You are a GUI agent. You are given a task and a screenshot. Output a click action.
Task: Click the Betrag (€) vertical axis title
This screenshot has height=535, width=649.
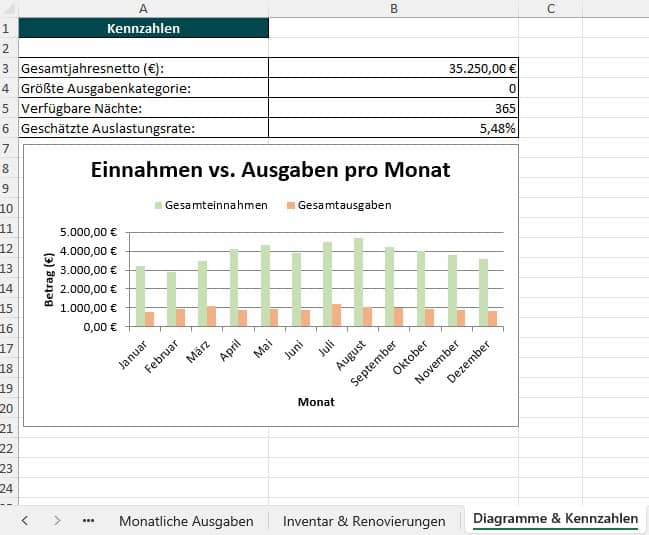[x=49, y=280]
